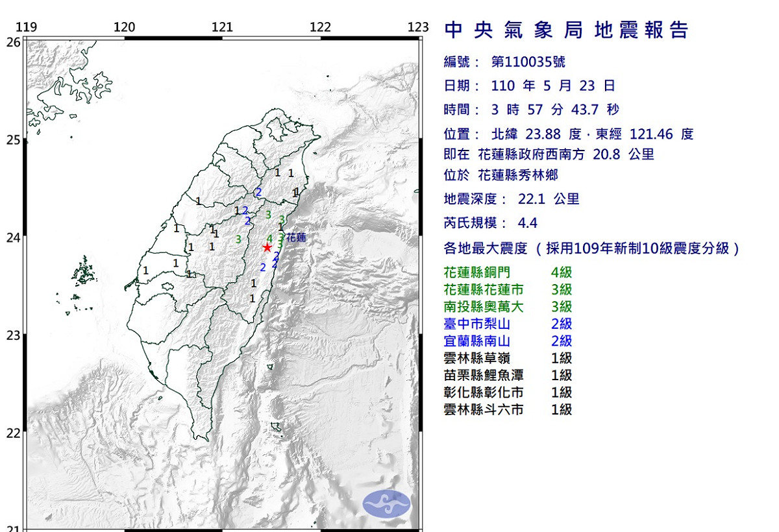Select the magnitude line 芮氏規模 4.4
The width and height of the screenshot is (779, 532).
tap(491, 223)
